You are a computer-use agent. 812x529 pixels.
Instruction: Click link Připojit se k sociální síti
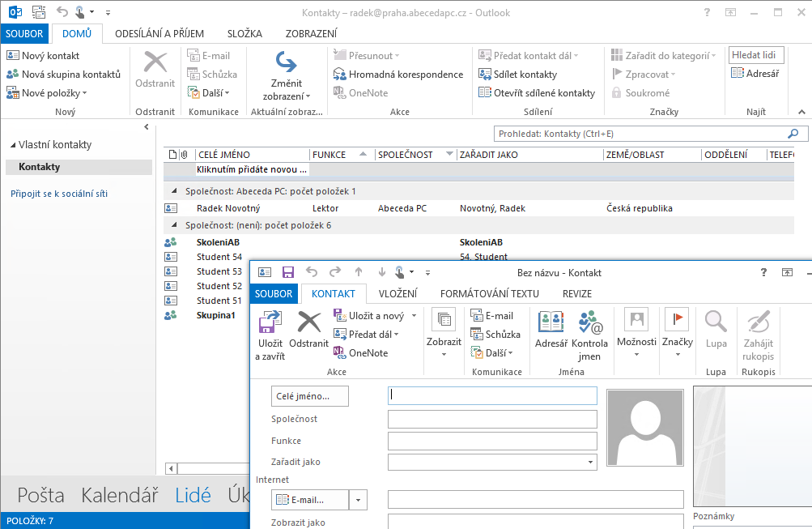point(59,194)
